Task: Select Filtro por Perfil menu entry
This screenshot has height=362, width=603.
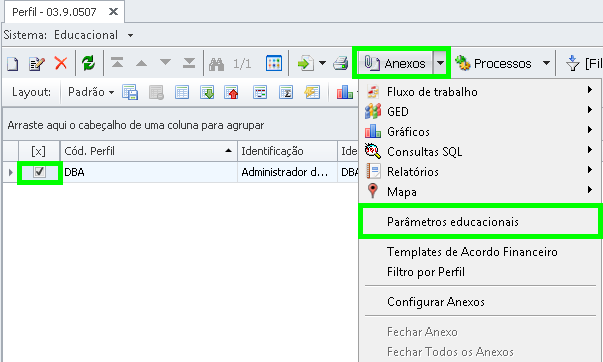Action: [480, 272]
